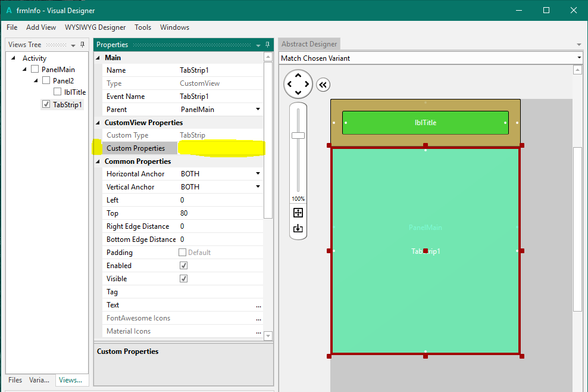Screen dimensions: 588x392
Task: Open the Material Icons ellipsis picker
Action: pos(258,331)
